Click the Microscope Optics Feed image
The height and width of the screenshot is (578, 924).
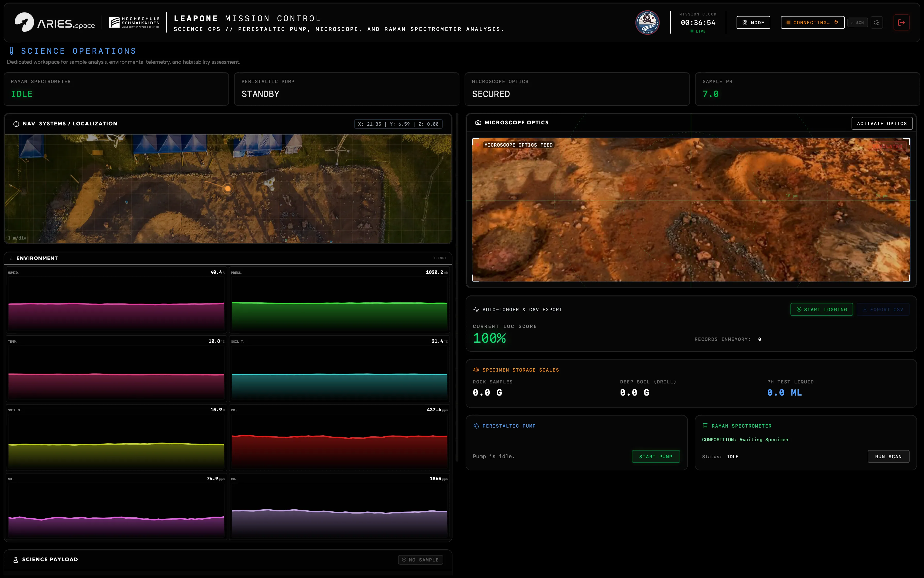[691, 210]
